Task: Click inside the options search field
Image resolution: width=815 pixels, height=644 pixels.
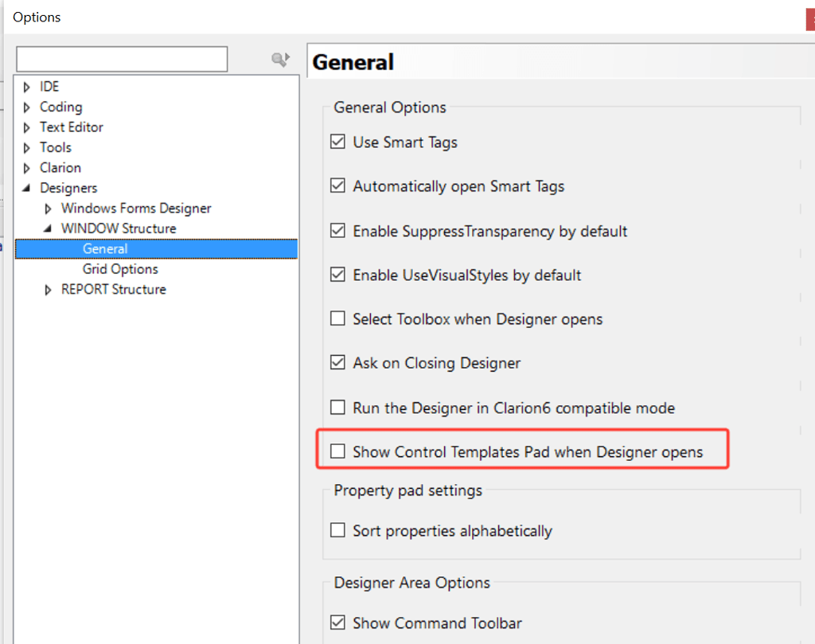Action: click(121, 58)
